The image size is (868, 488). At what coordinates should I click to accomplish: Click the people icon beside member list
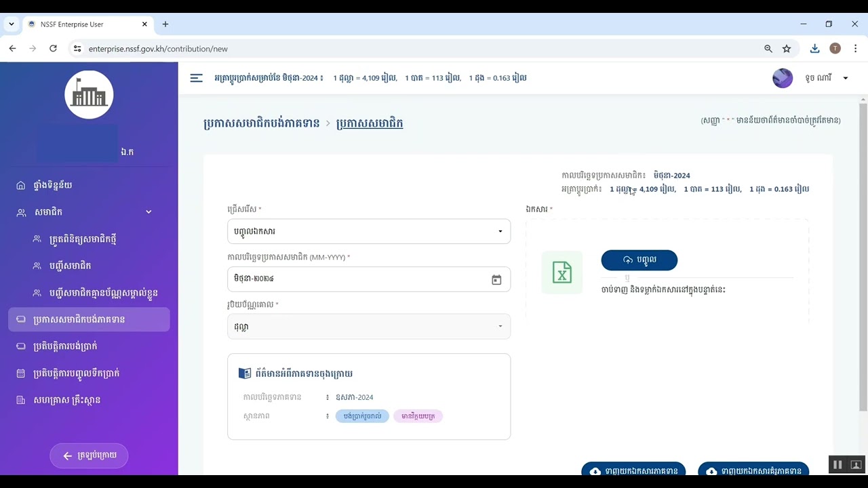coord(37,266)
